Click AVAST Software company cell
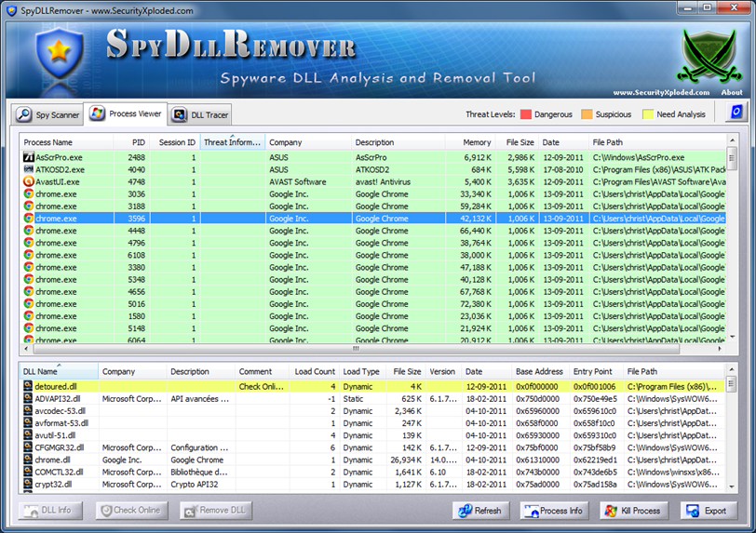 [298, 181]
